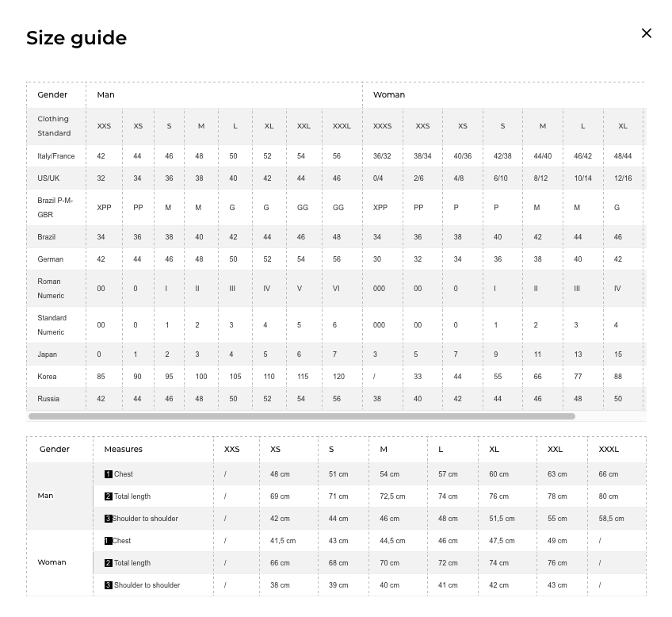Click the Roman Numeric row label
Image resolution: width=672 pixels, height=617 pixels.
click(x=51, y=289)
